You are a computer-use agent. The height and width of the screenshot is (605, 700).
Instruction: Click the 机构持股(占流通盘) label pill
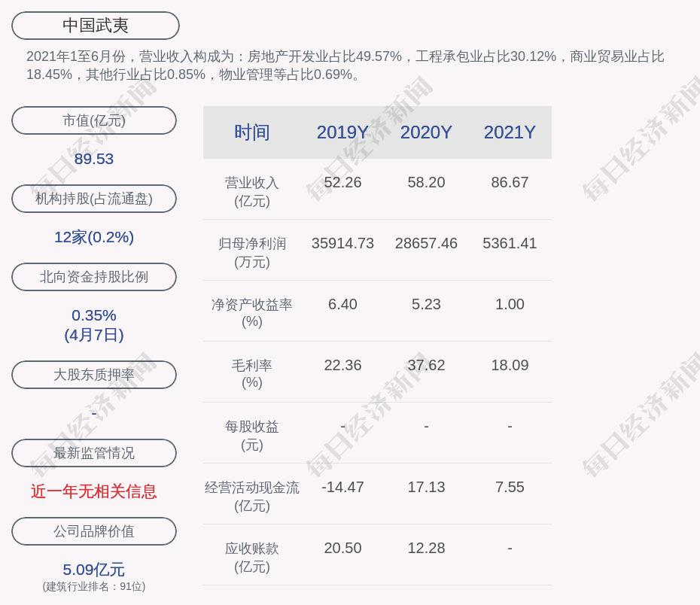[94, 199]
